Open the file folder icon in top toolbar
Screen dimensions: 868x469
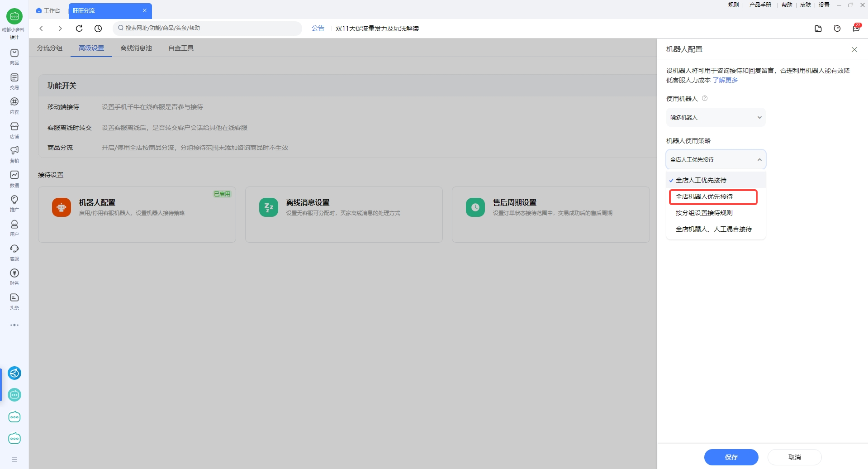pos(818,29)
